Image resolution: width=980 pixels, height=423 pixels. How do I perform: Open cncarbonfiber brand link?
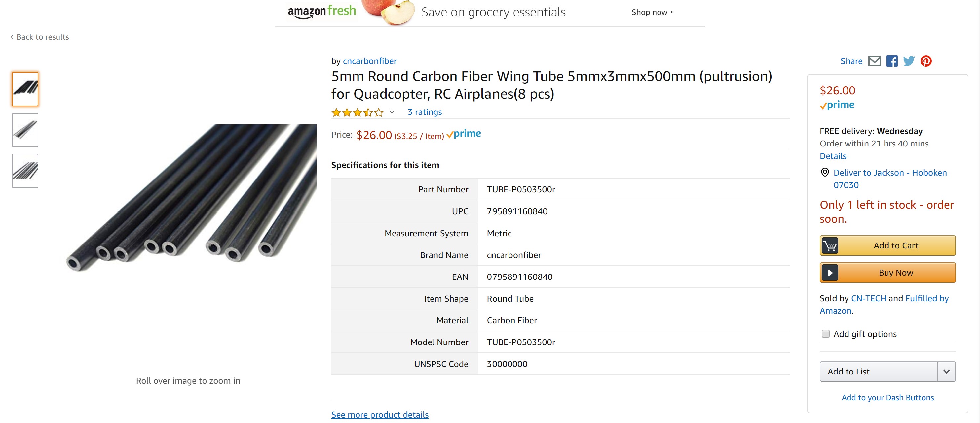tap(370, 61)
